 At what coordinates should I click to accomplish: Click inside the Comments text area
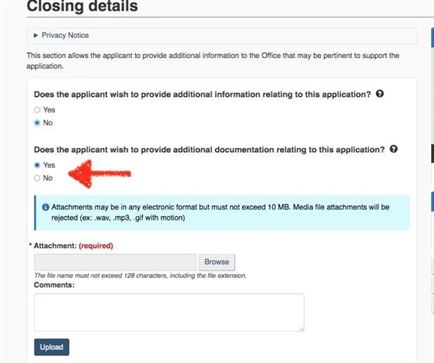pyautogui.click(x=169, y=313)
